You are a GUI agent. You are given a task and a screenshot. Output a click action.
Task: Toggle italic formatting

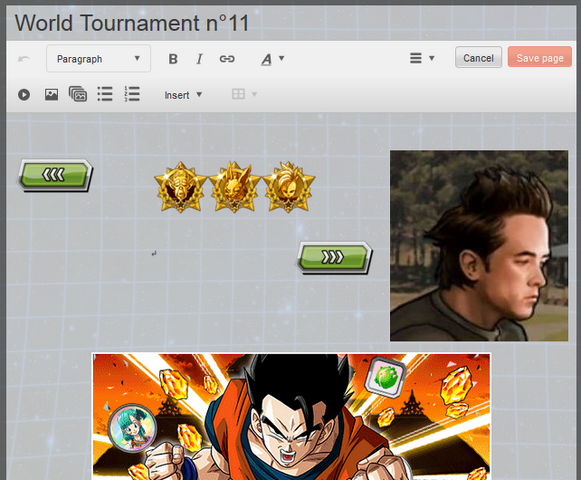coord(199,59)
